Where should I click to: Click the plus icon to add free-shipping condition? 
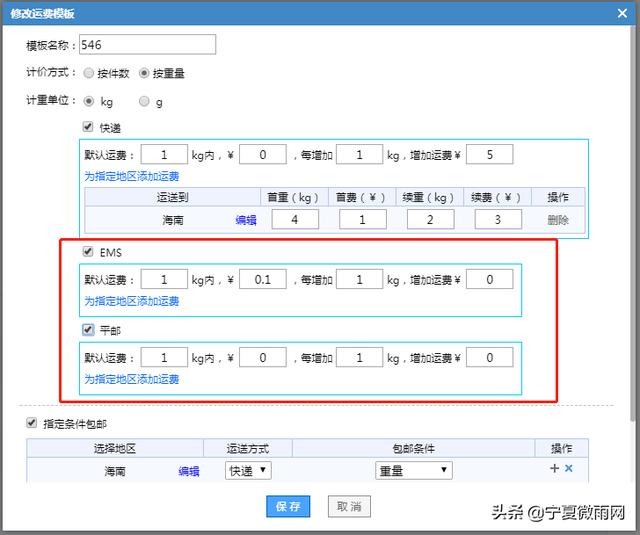coord(554,469)
